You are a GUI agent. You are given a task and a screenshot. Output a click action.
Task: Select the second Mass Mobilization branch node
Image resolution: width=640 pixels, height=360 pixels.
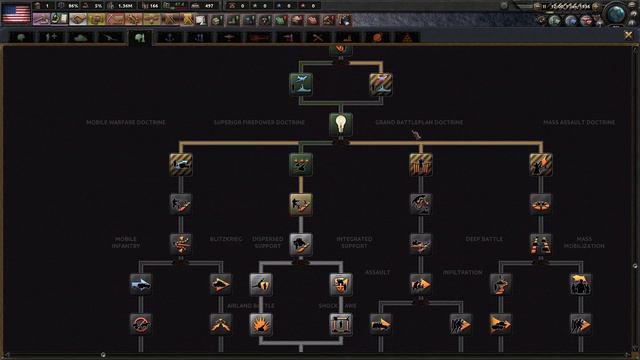point(581,324)
